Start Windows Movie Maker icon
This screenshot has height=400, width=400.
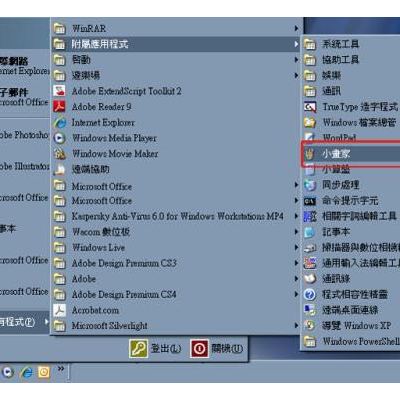[59, 154]
